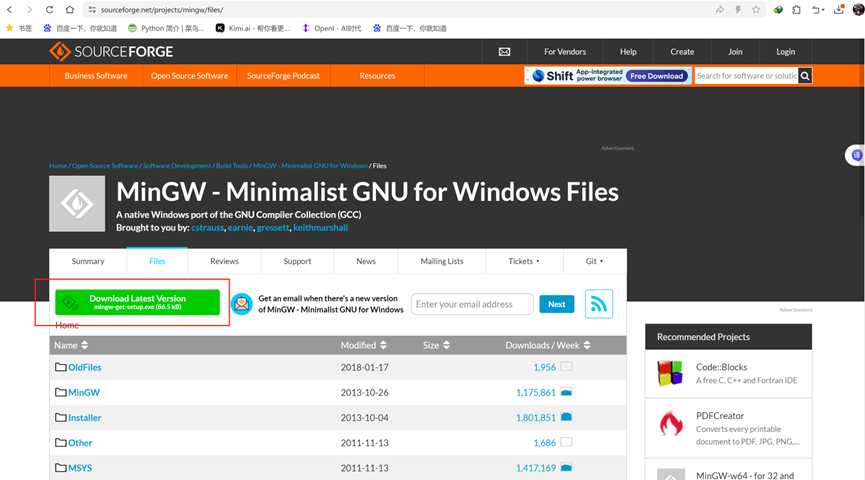Open the Login link
865x480 pixels.
click(x=786, y=51)
